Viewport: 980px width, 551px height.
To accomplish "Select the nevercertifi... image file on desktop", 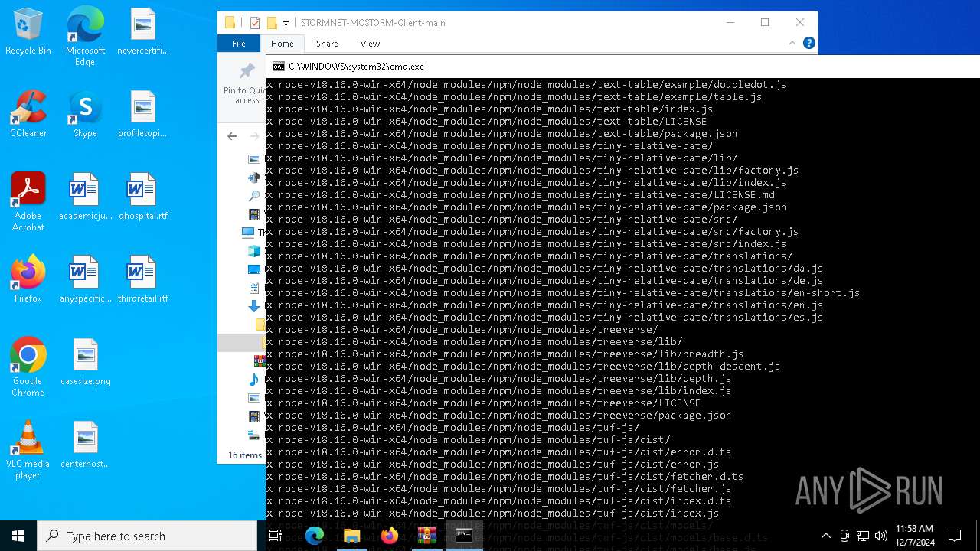I will (x=143, y=32).
